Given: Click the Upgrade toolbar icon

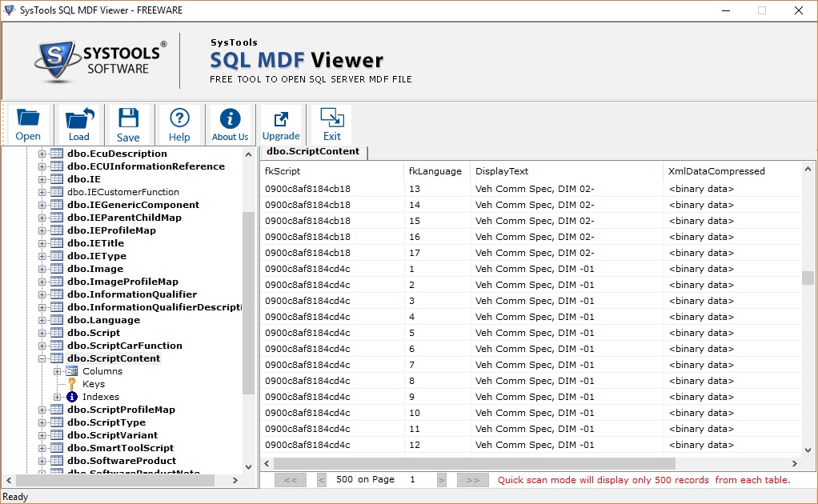Looking at the screenshot, I should tap(281, 124).
